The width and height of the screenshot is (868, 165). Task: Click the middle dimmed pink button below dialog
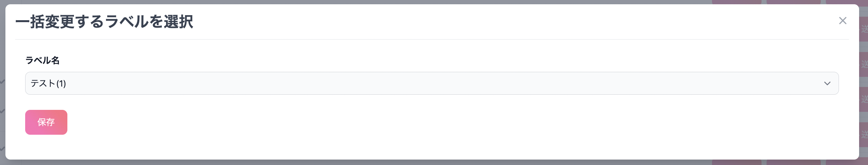(794, 162)
